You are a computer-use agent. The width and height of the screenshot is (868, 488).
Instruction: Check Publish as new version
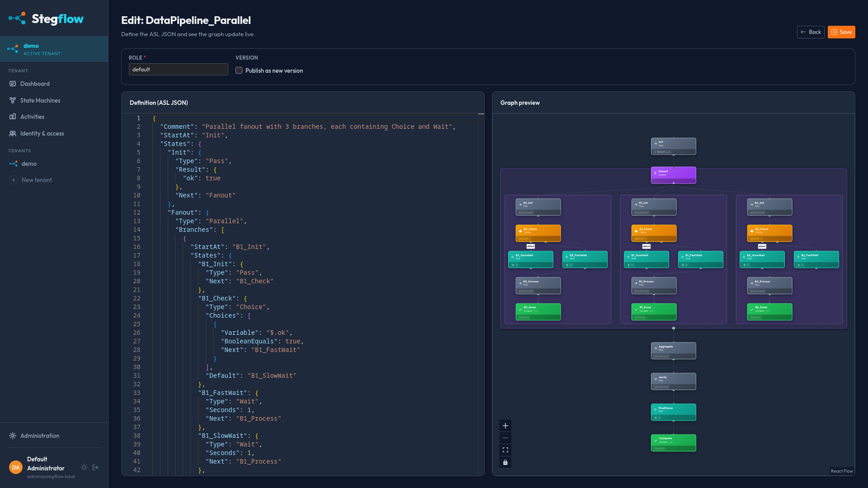239,70
